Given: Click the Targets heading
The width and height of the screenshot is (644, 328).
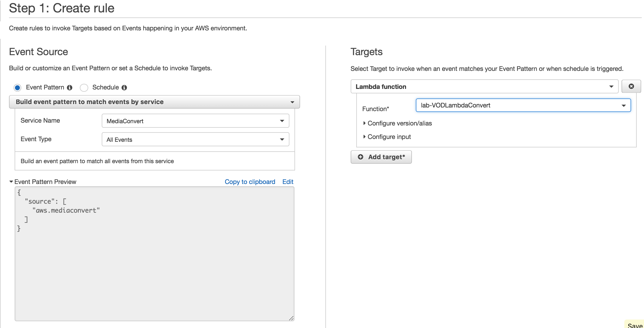Looking at the screenshot, I should (366, 52).
